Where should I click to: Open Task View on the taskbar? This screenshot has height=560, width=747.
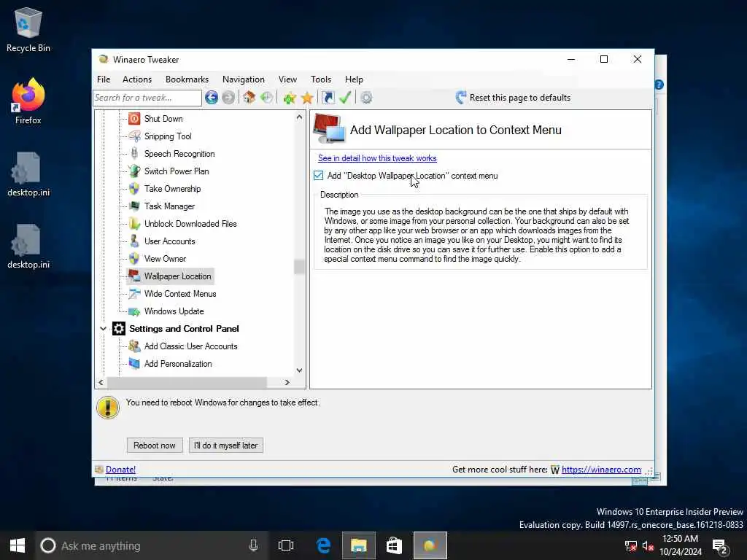pyautogui.click(x=286, y=545)
